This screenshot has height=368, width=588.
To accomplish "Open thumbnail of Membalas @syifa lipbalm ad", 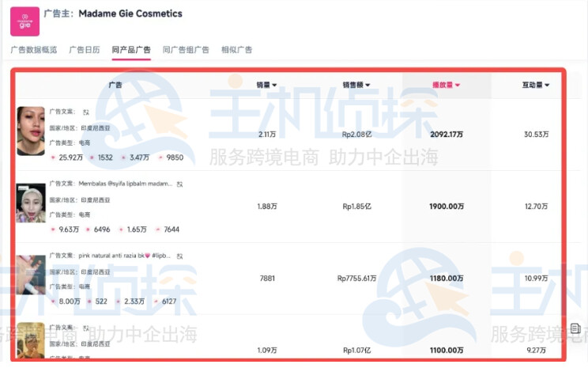I will click(x=31, y=203).
